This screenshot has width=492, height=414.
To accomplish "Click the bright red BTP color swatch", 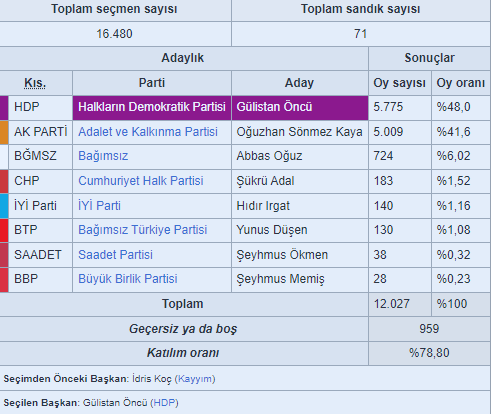I will tap(4, 230).
